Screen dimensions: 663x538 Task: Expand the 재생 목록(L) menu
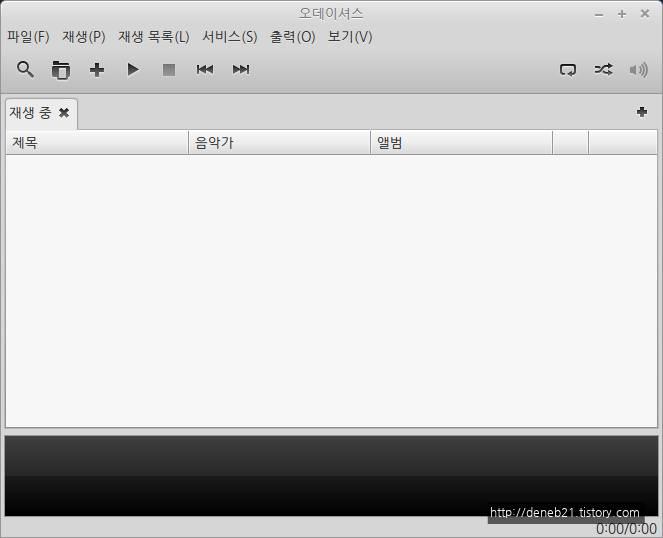coord(153,37)
